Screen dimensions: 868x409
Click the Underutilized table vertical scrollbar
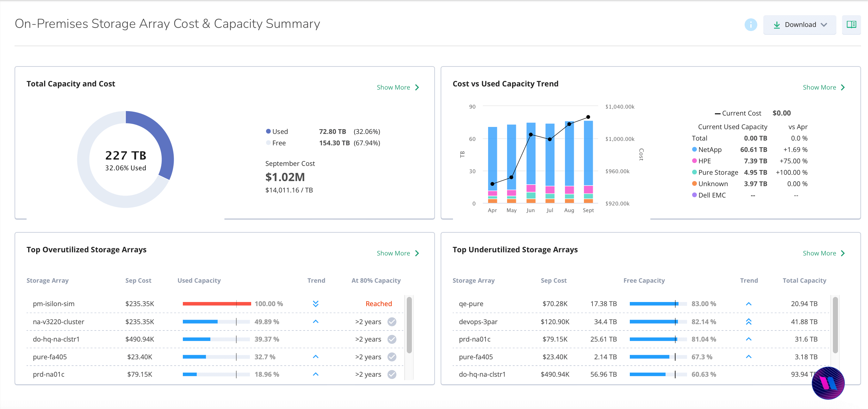[x=835, y=325]
